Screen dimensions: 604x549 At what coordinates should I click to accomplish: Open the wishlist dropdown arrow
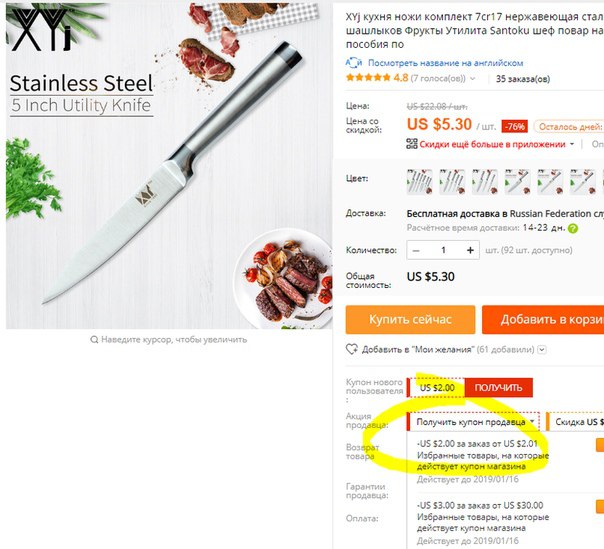tap(542, 350)
